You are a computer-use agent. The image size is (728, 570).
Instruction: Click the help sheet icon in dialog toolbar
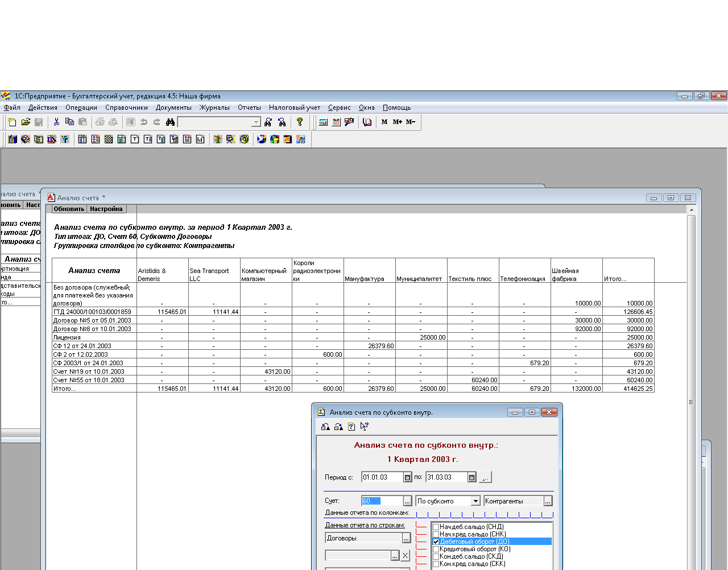(351, 427)
